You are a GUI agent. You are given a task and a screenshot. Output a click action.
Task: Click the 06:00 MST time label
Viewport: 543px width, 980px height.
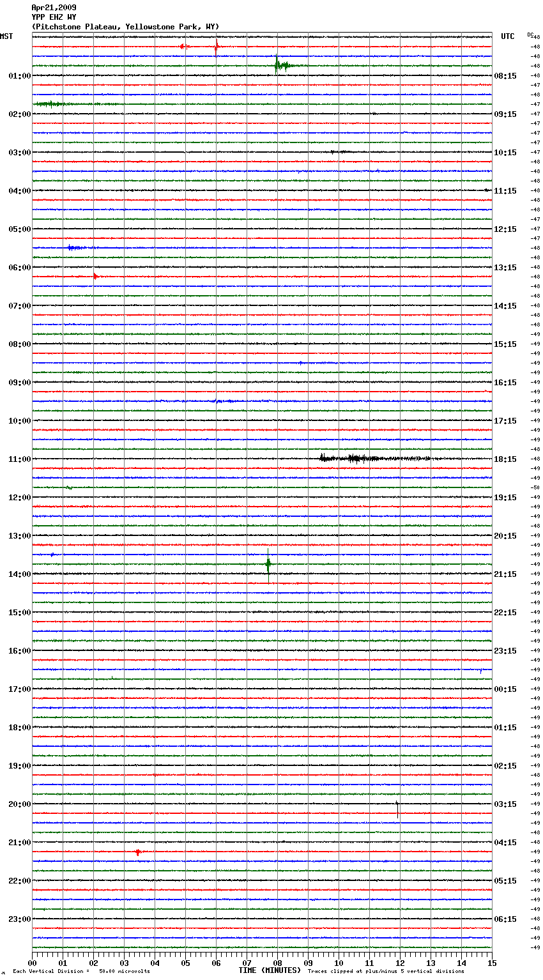20,268
